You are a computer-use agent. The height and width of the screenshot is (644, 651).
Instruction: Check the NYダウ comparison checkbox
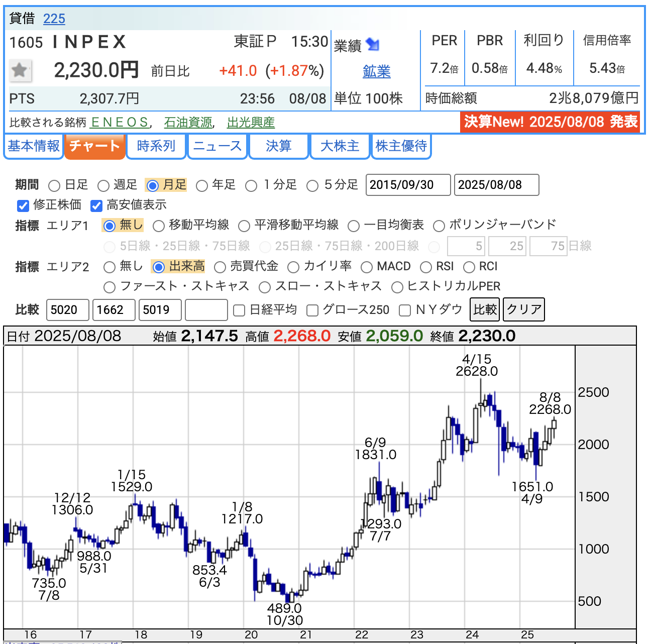405,310
